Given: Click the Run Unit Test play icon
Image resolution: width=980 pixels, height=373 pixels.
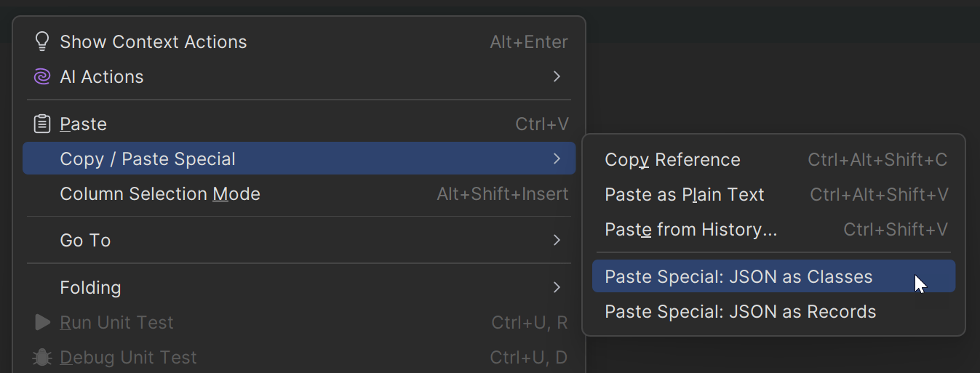Looking at the screenshot, I should [x=42, y=322].
